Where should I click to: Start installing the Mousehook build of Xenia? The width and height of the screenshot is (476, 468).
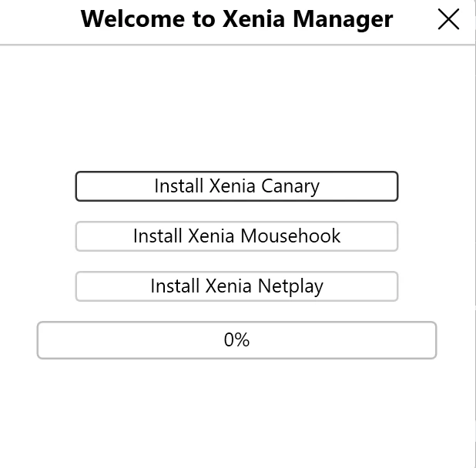pyautogui.click(x=236, y=236)
